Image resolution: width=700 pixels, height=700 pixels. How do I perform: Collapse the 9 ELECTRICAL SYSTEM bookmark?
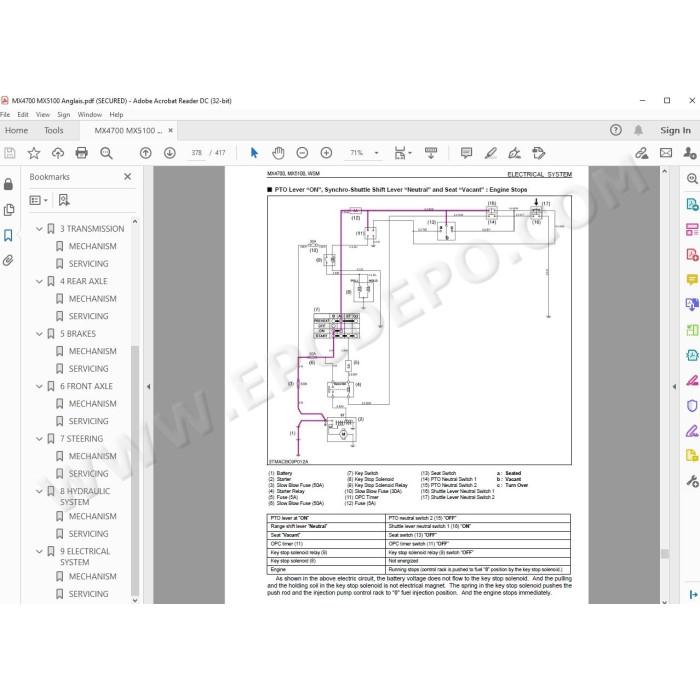[x=39, y=552]
